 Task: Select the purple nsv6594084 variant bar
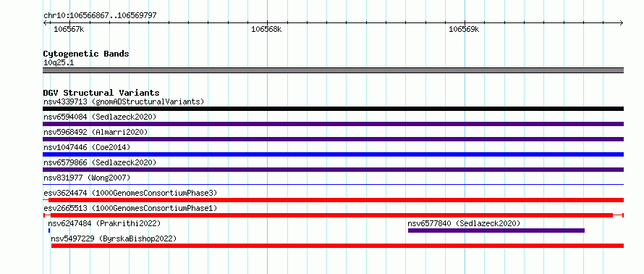[333, 124]
